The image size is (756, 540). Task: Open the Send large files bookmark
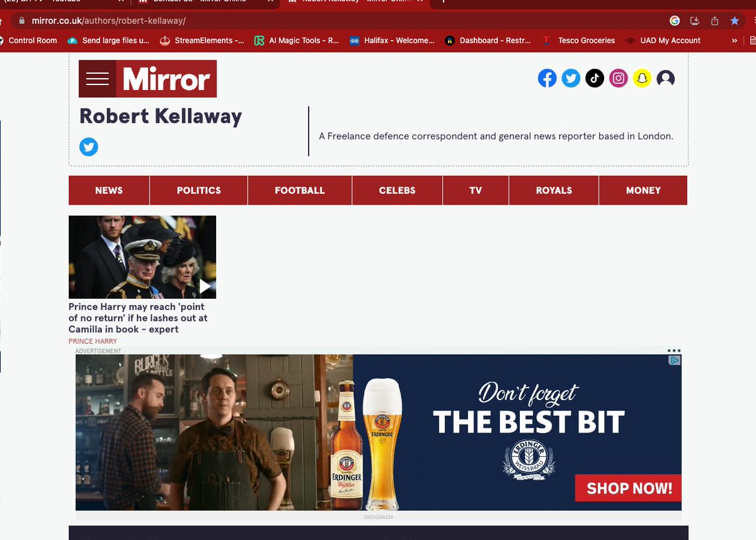click(108, 40)
